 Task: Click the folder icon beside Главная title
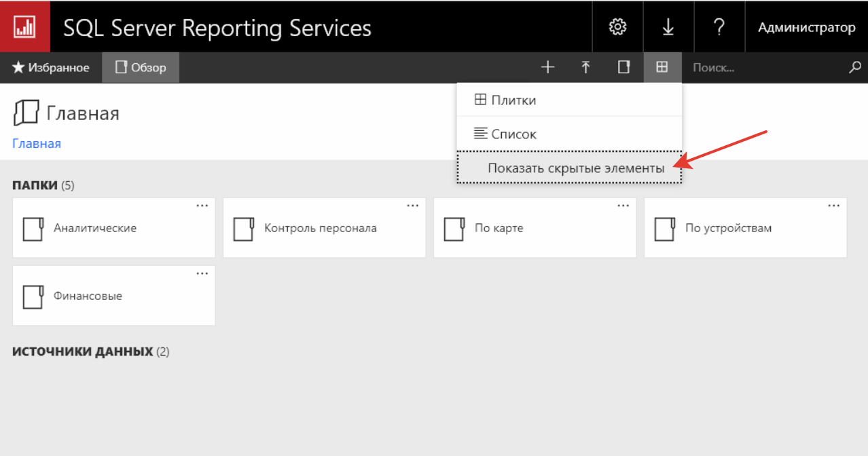click(26, 113)
